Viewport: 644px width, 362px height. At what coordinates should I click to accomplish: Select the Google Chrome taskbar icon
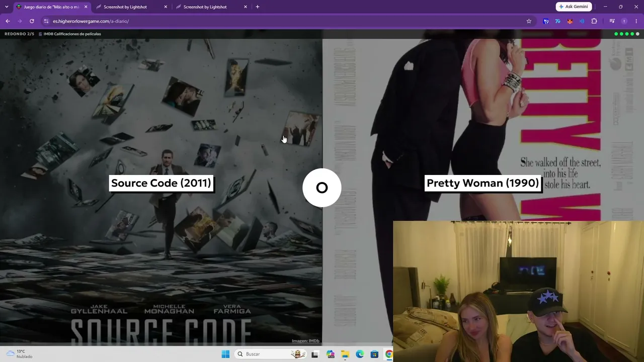pyautogui.click(x=389, y=354)
